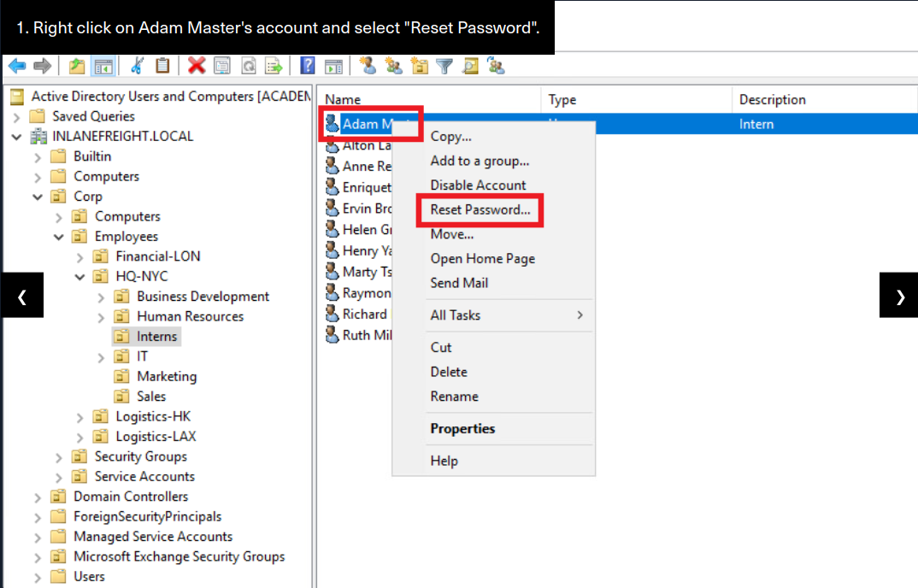The height and width of the screenshot is (588, 918).
Task: Select Open Home Page menu entry
Action: (x=493, y=258)
